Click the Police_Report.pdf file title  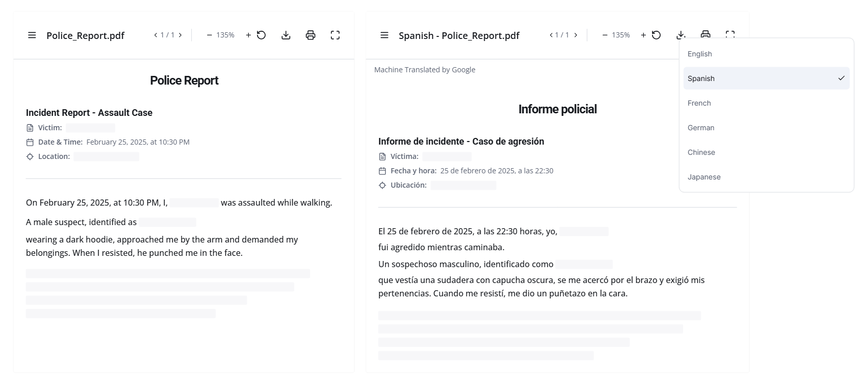pyautogui.click(x=85, y=35)
